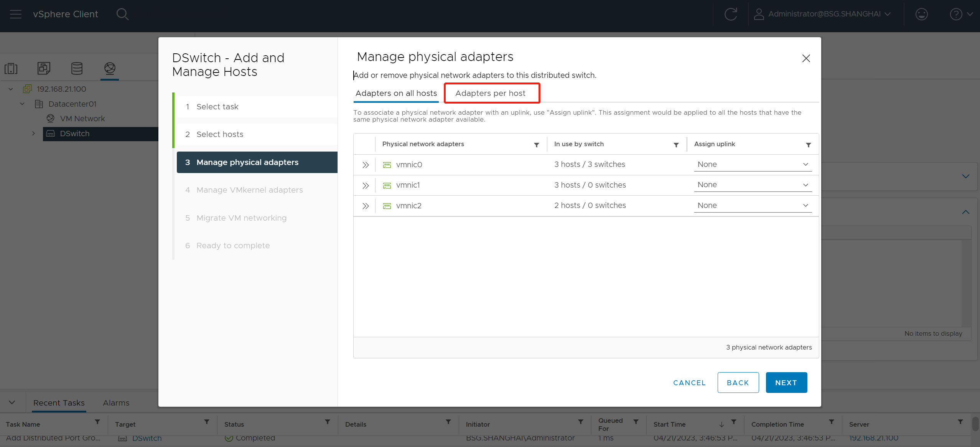
Task: Switch to Storage inventory icon
Action: point(77,69)
